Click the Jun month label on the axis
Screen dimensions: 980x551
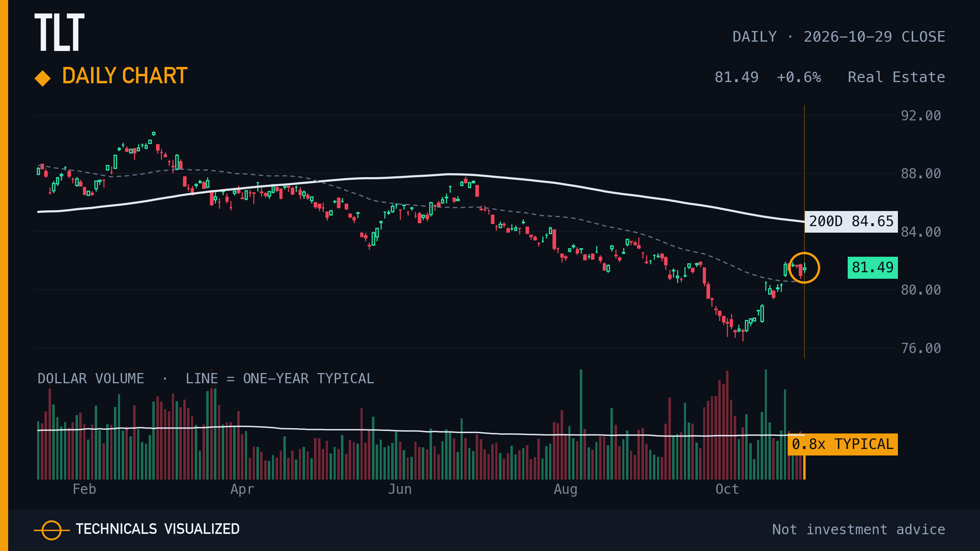(400, 489)
